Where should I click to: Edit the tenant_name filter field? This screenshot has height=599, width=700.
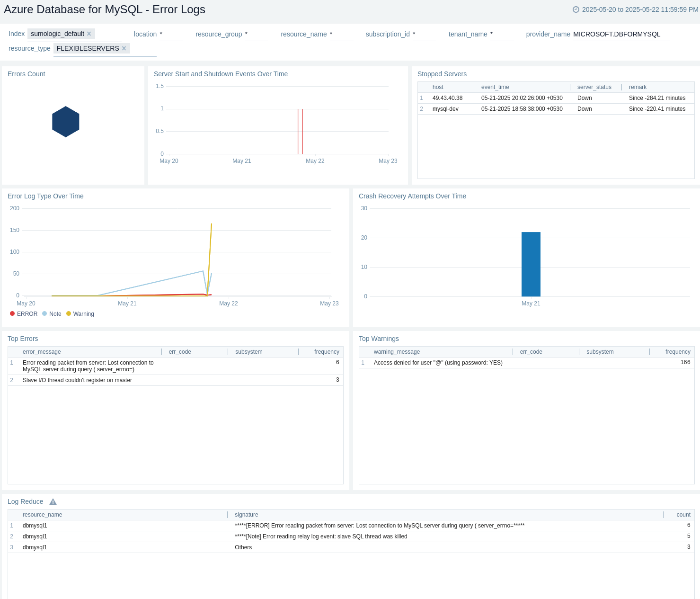pos(502,34)
